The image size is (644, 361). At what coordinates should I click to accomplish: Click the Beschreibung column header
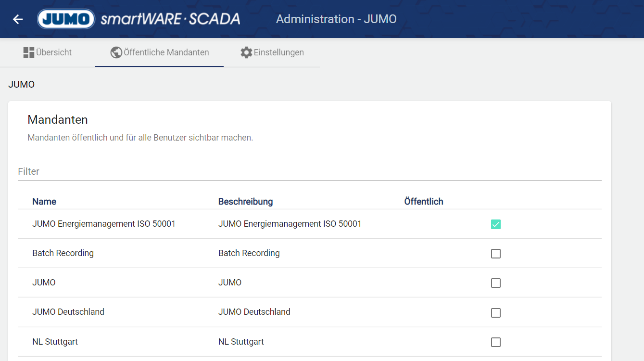coord(245,202)
